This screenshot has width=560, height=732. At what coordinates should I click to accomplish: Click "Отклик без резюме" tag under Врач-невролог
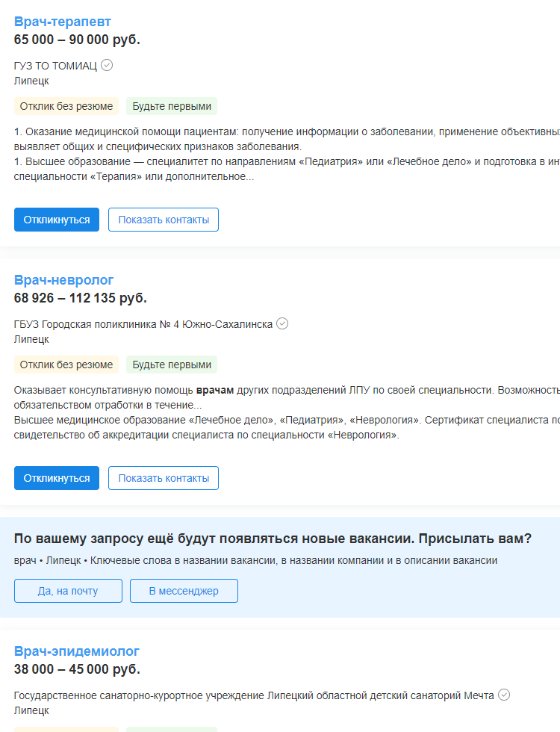(66, 365)
